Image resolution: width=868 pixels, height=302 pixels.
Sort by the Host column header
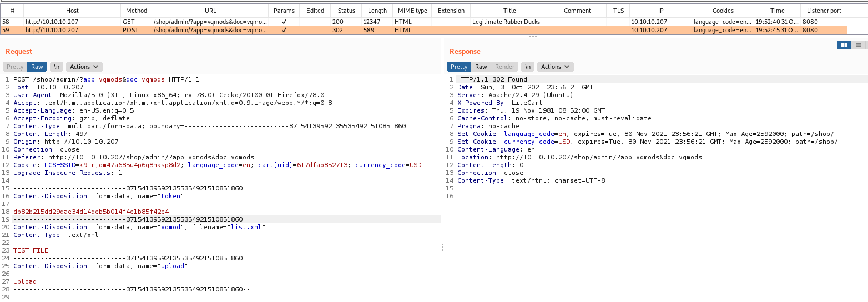coord(72,11)
